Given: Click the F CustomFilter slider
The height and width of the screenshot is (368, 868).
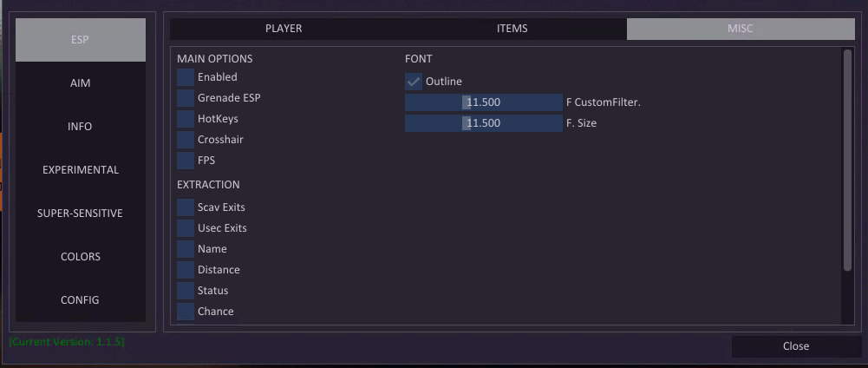Looking at the screenshot, I should click(x=483, y=102).
